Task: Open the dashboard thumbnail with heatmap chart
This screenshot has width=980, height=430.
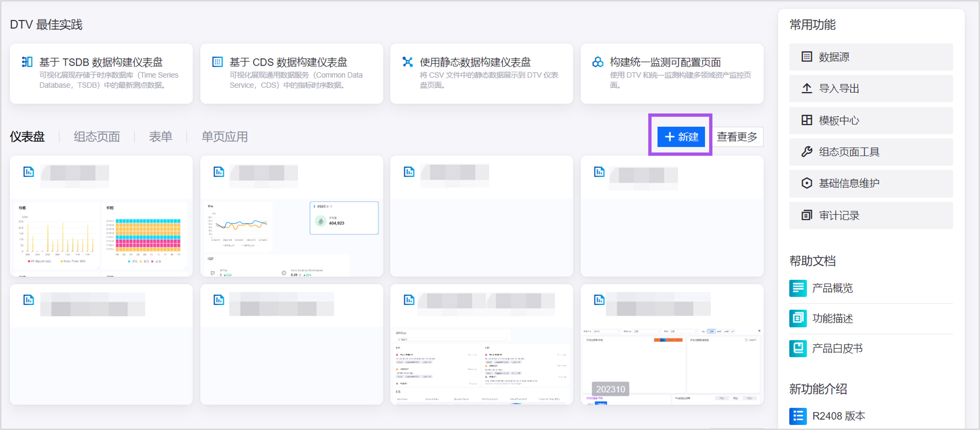Action: tap(101, 236)
